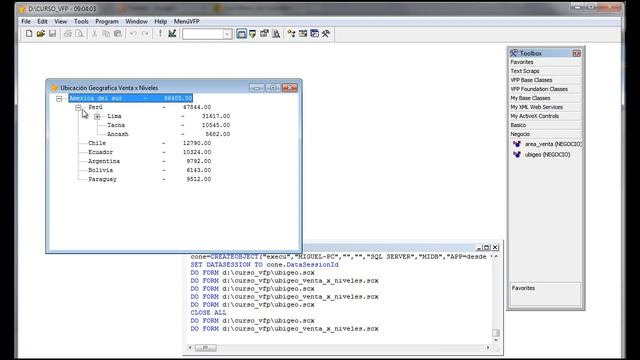Open the VFP Base Classes Toolbox category
Screen dimensions: 640x360
coord(545,80)
